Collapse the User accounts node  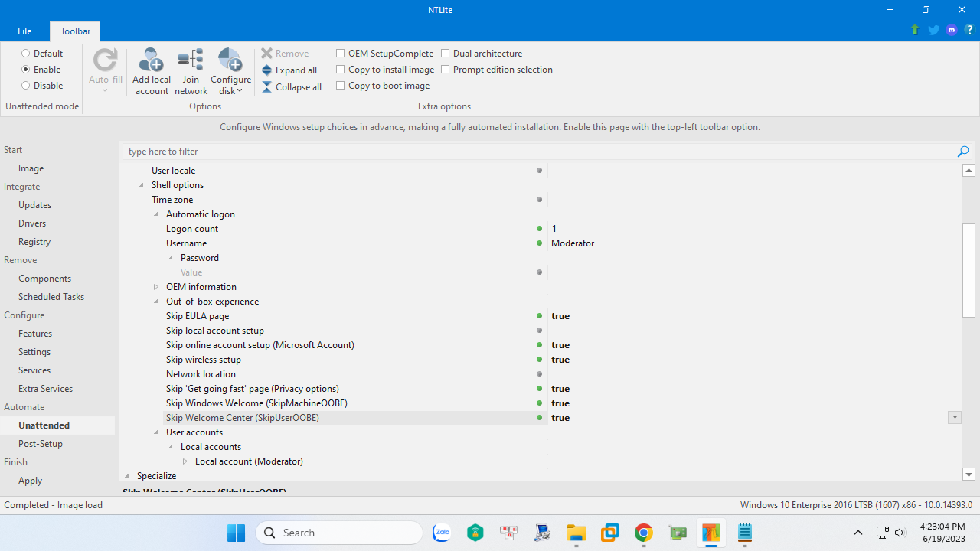tap(156, 432)
